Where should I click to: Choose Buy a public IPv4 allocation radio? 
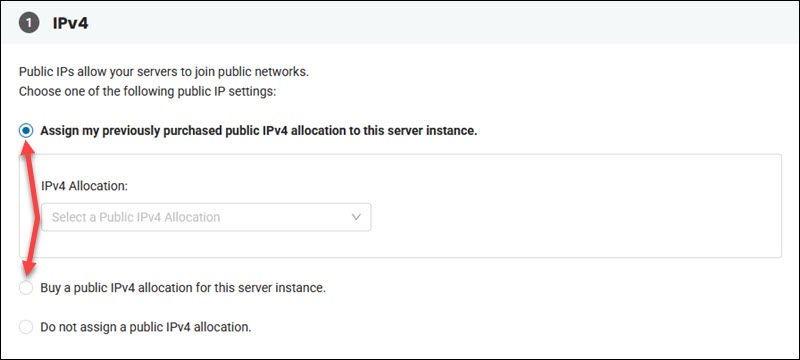point(26,288)
